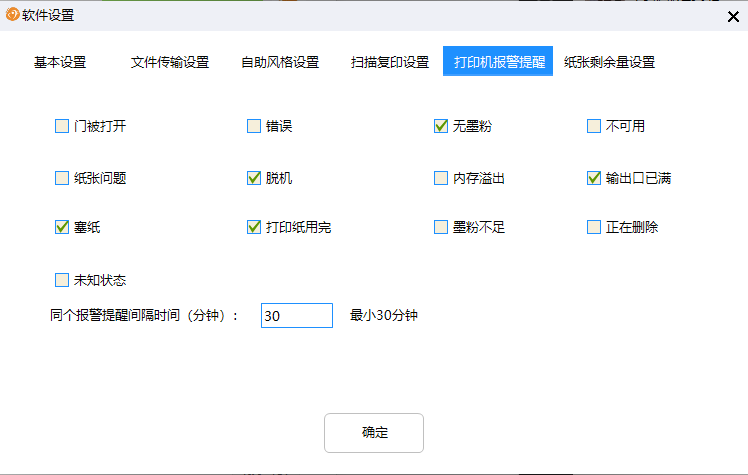Viewport: 748px width, 475px height.
Task: Disable the 脱机 checkbox
Action: (x=254, y=178)
